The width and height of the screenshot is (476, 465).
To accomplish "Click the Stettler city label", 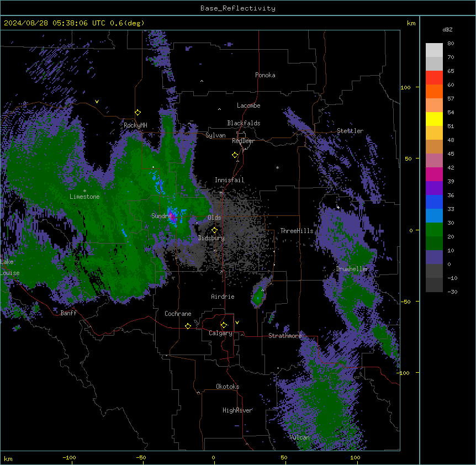I will 350,131.
